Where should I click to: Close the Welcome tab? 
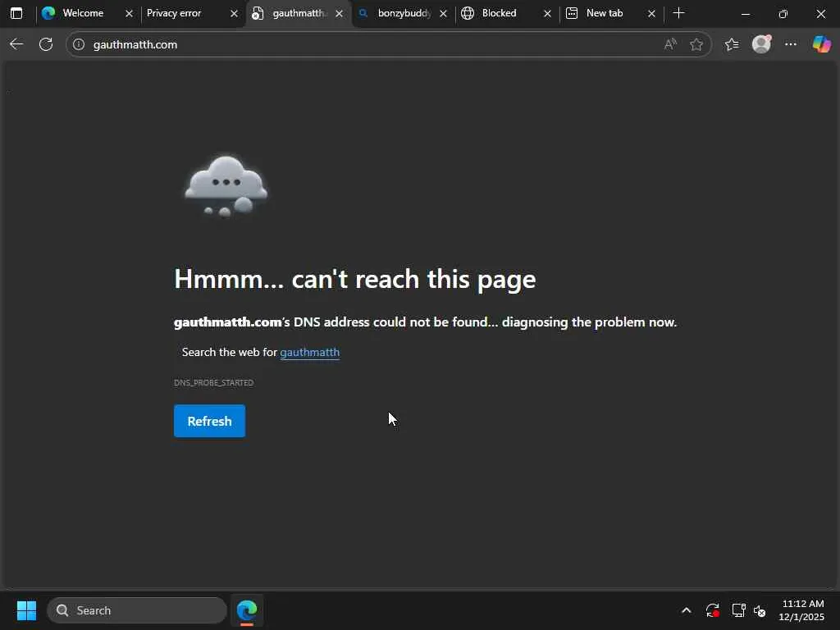[x=129, y=13]
